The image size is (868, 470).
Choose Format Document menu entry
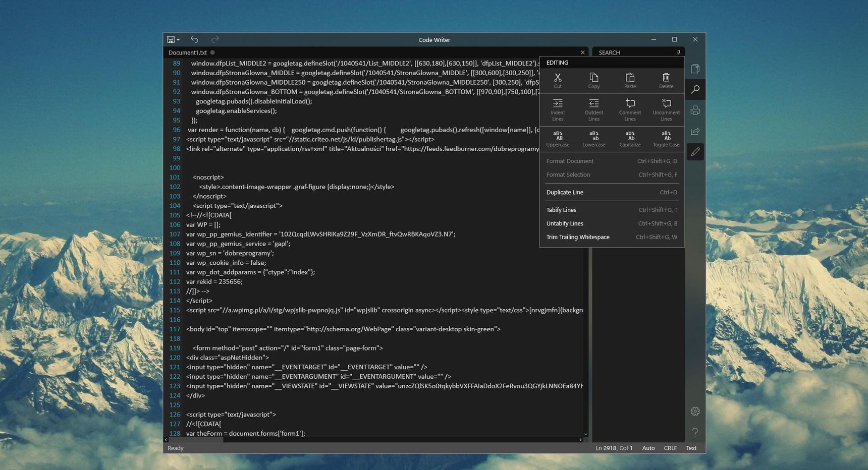612,161
